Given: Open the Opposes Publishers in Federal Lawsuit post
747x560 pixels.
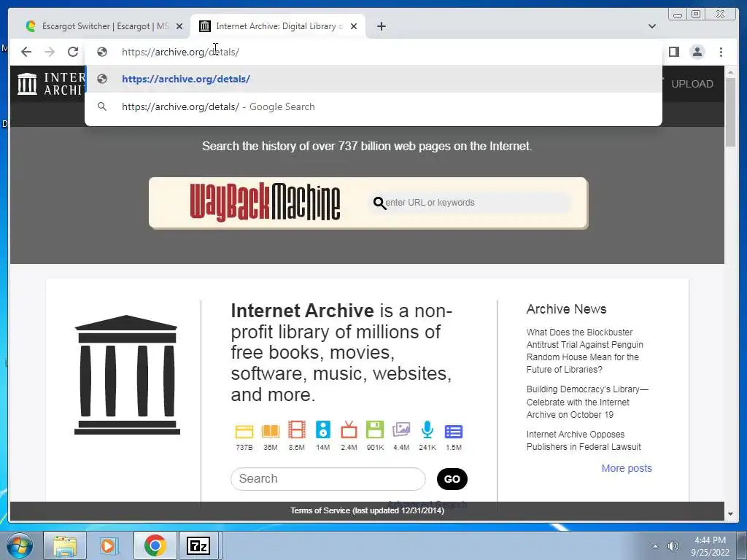Looking at the screenshot, I should 583,440.
